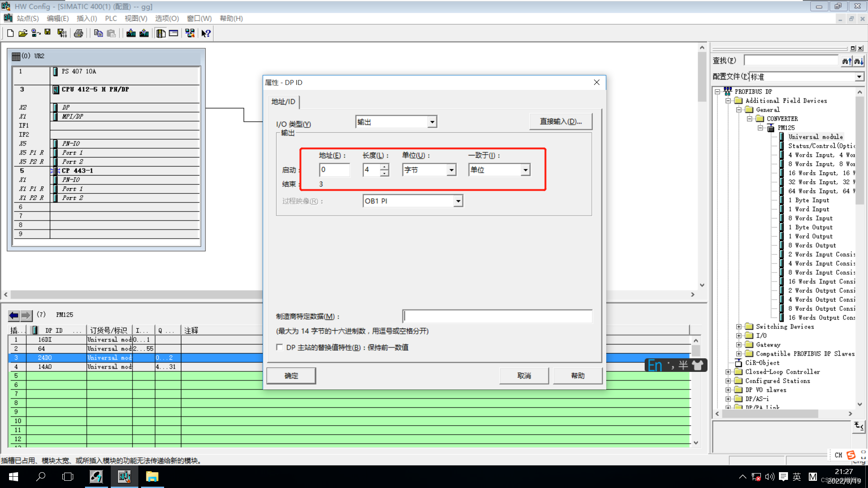Image resolution: width=868 pixels, height=488 pixels.
Task: Open Windows Start menu
Action: coord(14,477)
